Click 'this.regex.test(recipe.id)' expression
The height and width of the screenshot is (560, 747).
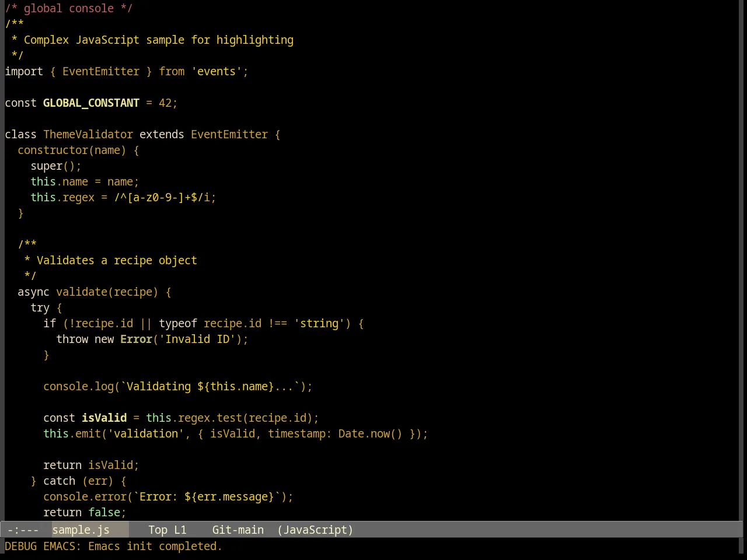click(229, 418)
